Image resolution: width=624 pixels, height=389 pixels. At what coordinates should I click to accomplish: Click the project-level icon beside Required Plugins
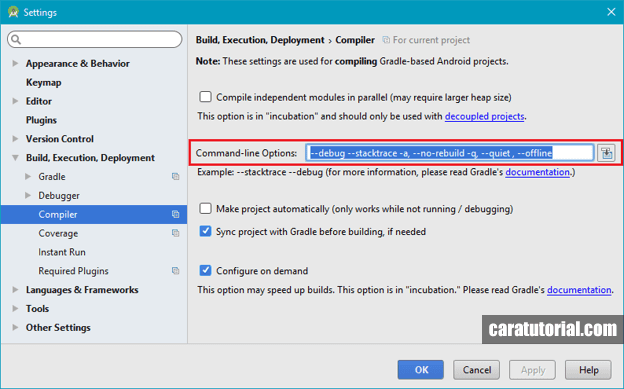coord(176,271)
